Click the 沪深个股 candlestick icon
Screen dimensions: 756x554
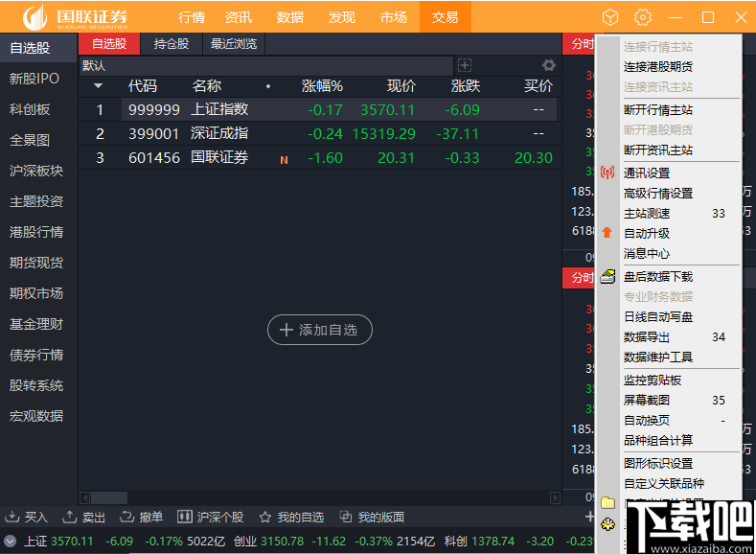185,517
